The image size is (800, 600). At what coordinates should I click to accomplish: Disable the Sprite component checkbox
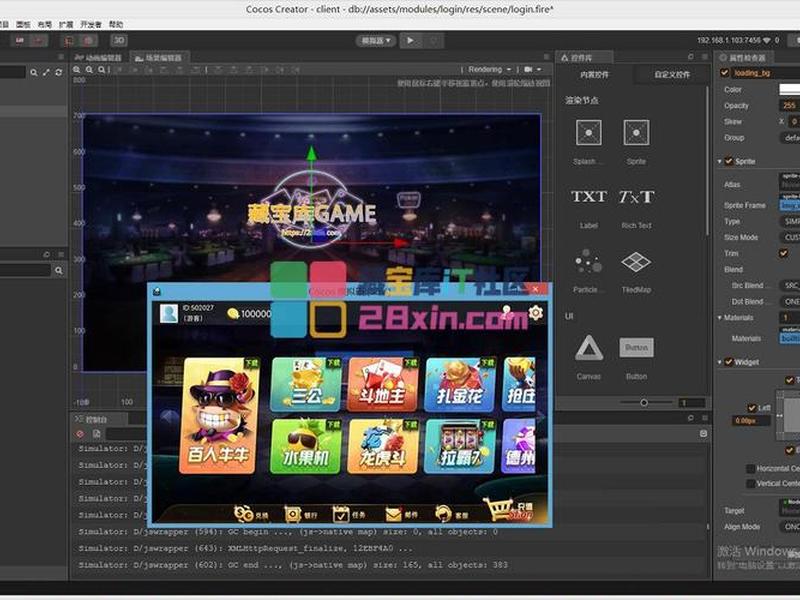point(729,161)
